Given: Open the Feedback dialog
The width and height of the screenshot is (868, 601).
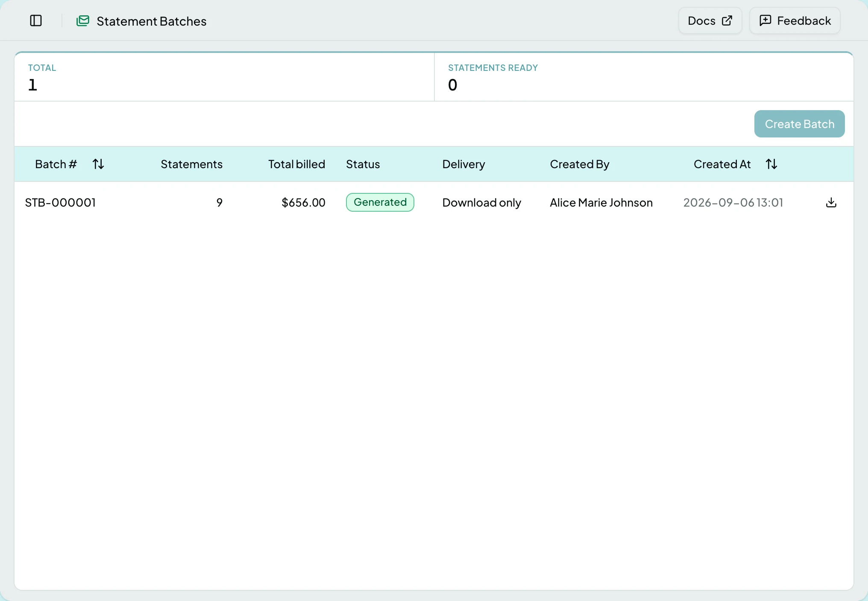Looking at the screenshot, I should 795,20.
